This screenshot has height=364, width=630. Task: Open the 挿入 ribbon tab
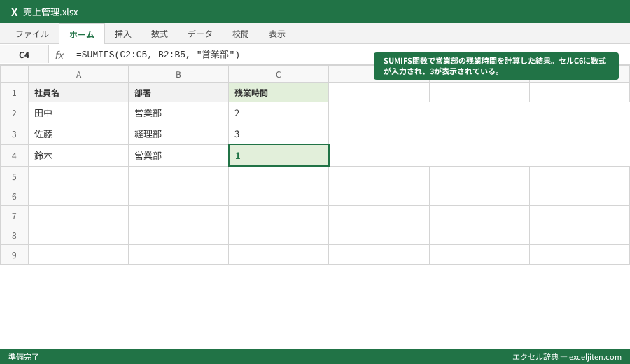click(123, 34)
